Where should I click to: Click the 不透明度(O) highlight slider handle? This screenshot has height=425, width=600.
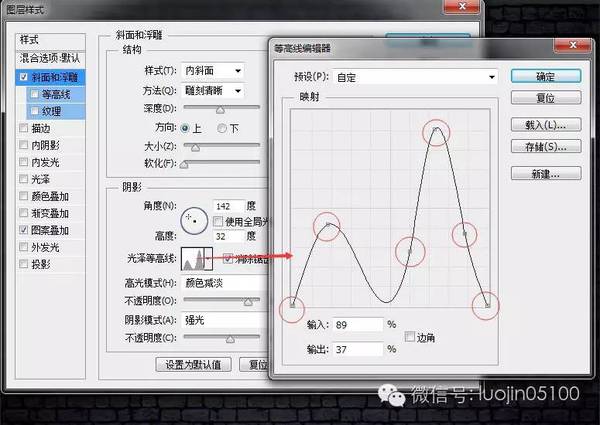pos(248,302)
